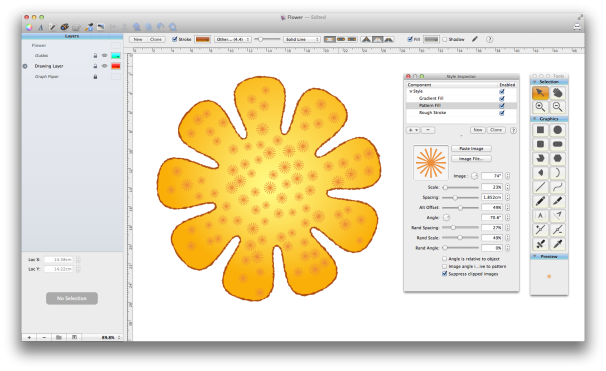The width and height of the screenshot is (606, 371).
Task: Enable Angle is relative to object
Action: tap(444, 259)
